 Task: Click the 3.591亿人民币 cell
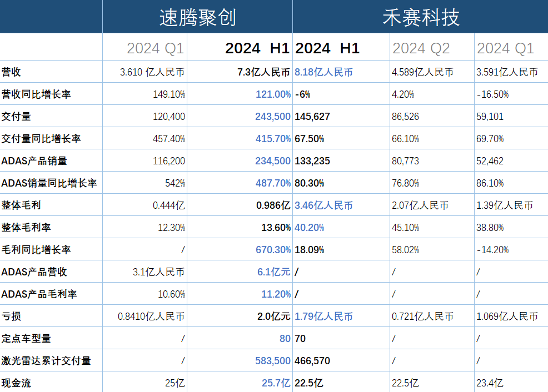(511, 72)
